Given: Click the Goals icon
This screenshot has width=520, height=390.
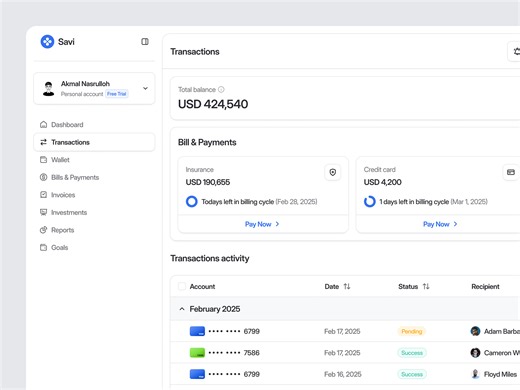Looking at the screenshot, I should (43, 248).
